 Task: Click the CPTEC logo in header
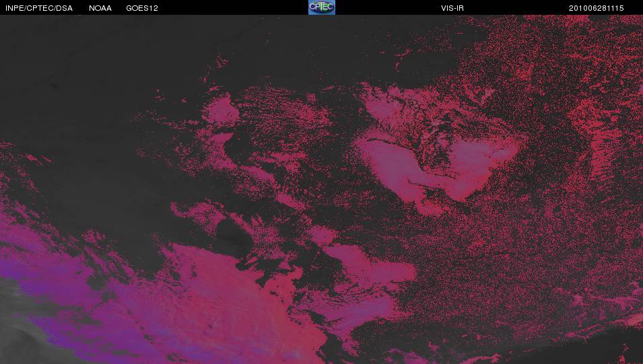click(x=322, y=7)
